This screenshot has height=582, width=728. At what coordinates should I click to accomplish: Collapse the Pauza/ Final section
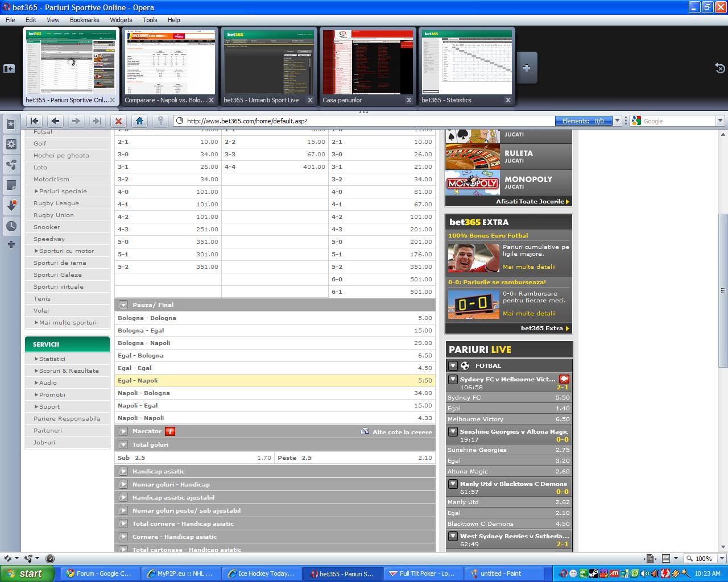[x=123, y=305]
